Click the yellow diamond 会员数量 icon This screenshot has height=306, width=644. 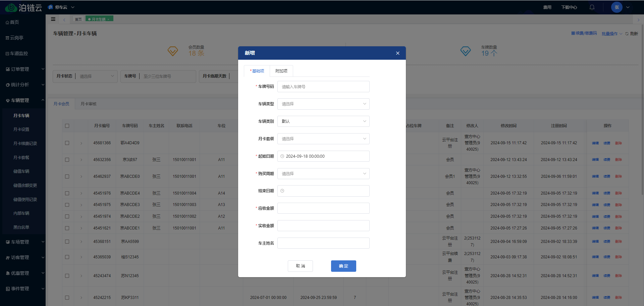[173, 51]
